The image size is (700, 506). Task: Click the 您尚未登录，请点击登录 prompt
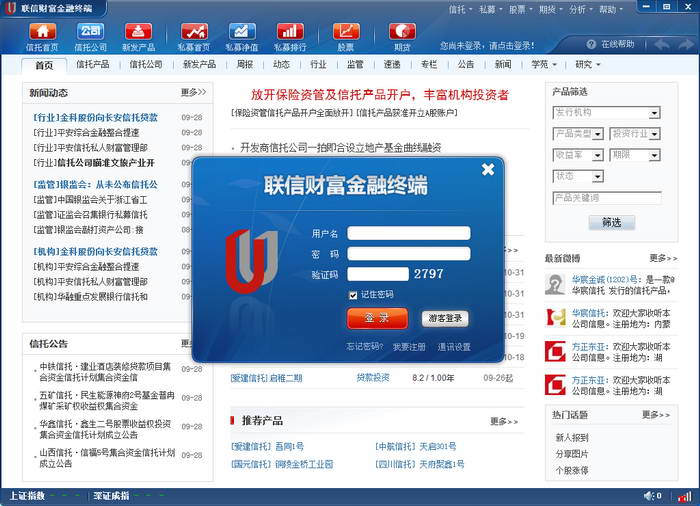tap(487, 46)
